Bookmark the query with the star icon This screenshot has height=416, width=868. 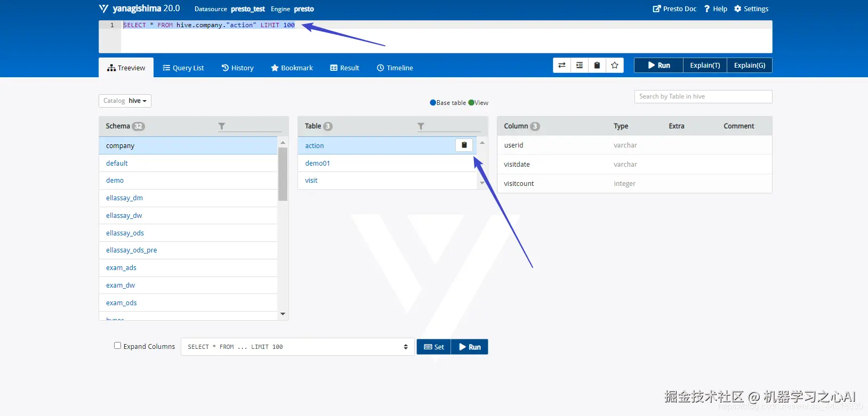tap(615, 66)
